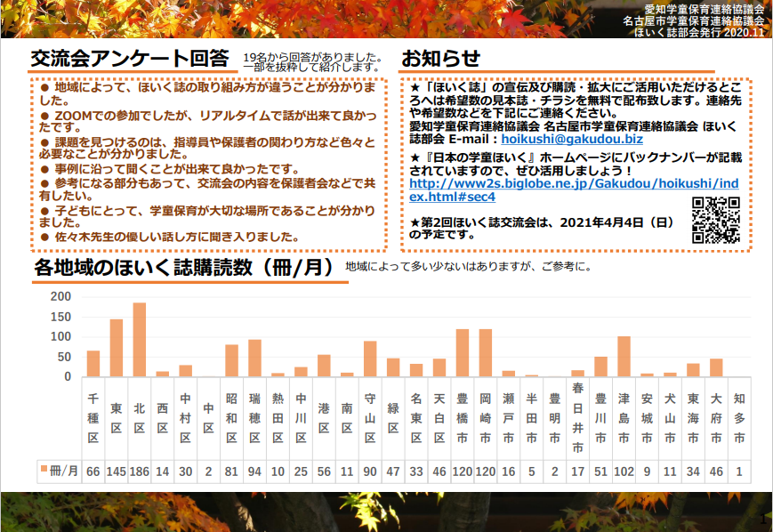Click the 東区 bar in the chart
The image size is (773, 532).
click(x=116, y=348)
